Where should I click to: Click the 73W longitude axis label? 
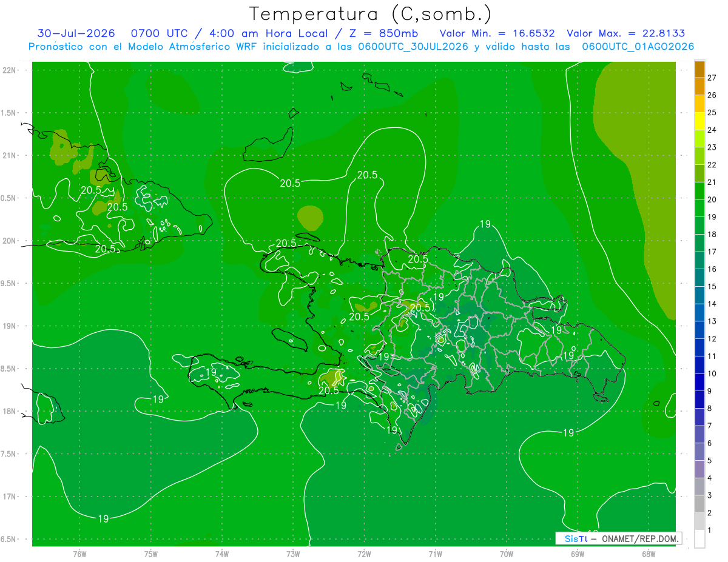(x=293, y=554)
